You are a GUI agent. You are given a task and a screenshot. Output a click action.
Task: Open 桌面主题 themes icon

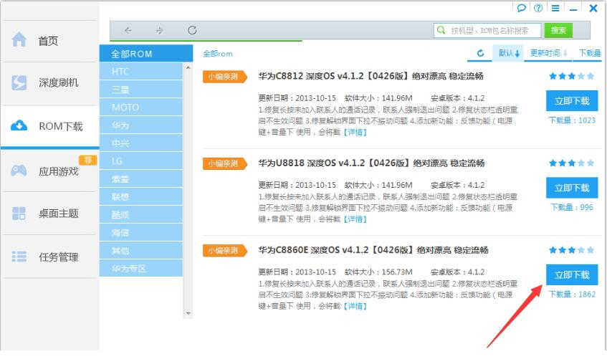[19, 214]
